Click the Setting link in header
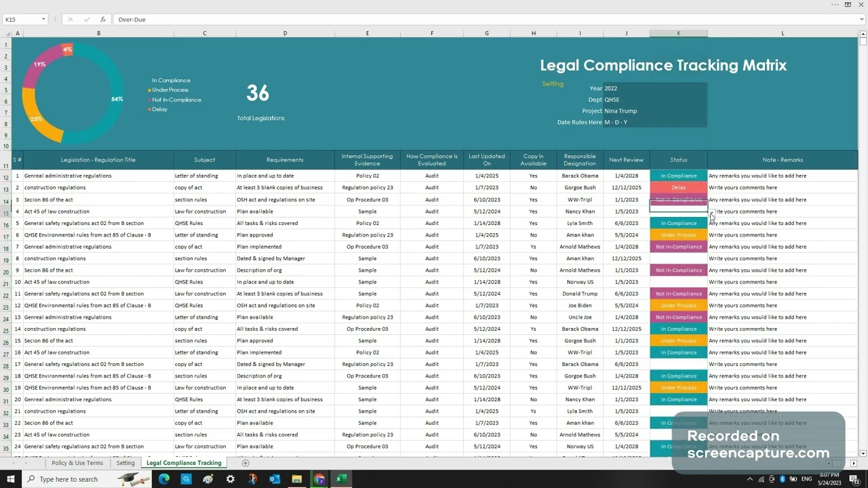Screen dimensions: 868x488 553,84
